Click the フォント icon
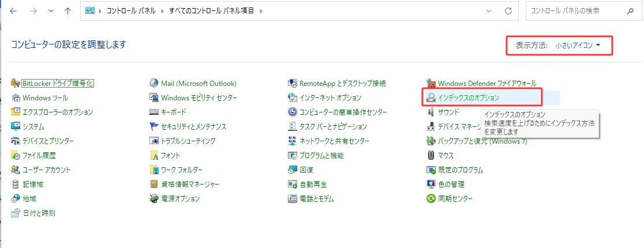Viewport: 644px width, 248px height. click(154, 156)
